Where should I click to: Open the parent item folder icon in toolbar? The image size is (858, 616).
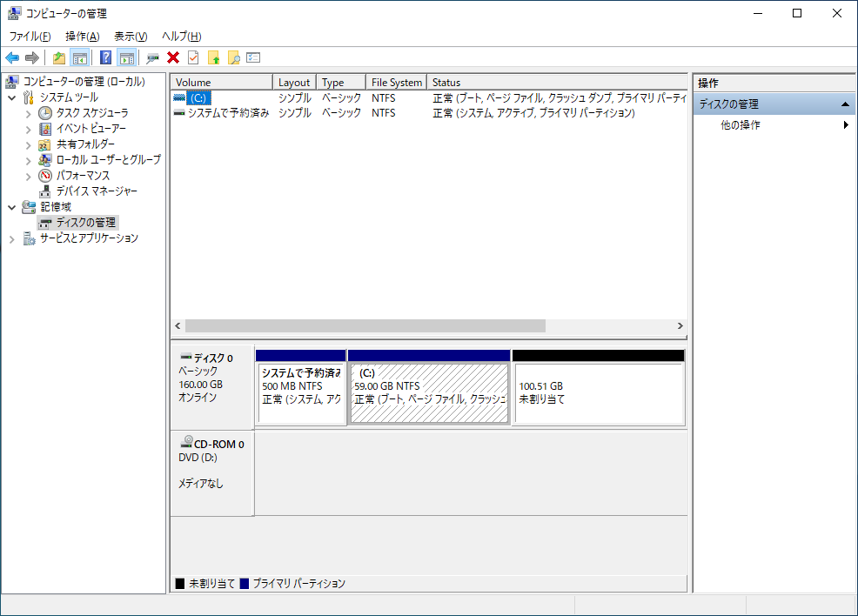(58, 57)
